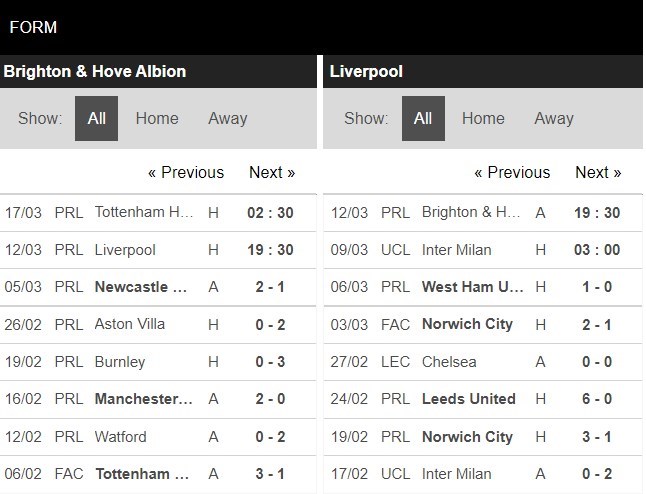The image size is (646, 494).
Task: Open Chelsea LEC 0-0 match row
Action: (483, 362)
